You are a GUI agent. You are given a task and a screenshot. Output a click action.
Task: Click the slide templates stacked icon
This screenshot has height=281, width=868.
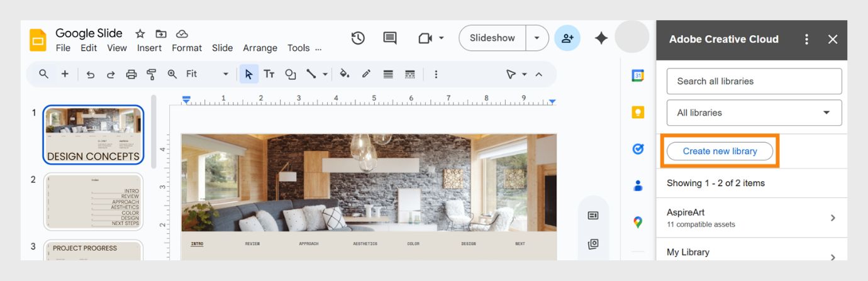[x=593, y=244]
